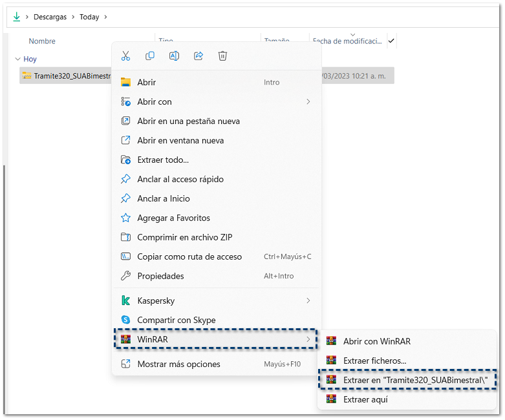Click the copy path icon
The height and width of the screenshot is (420, 505).
[x=125, y=257]
